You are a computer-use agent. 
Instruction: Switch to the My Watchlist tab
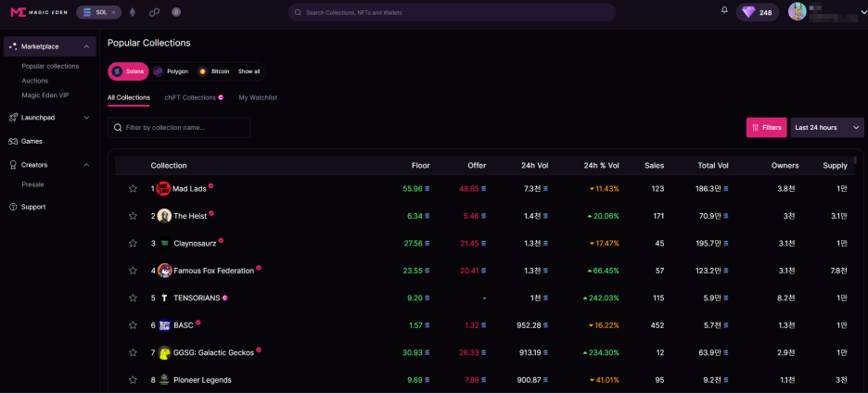click(258, 97)
